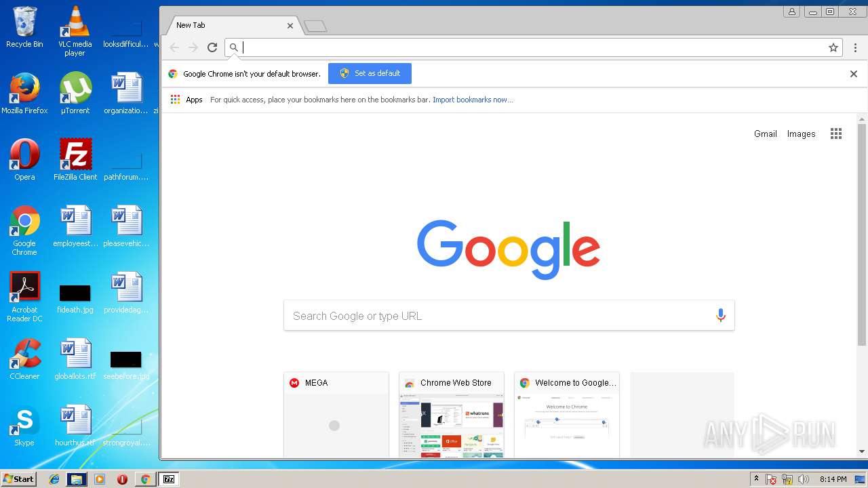Viewport: 868px width, 488px height.
Task: Click the 8:14 PM clock
Action: coord(833,479)
